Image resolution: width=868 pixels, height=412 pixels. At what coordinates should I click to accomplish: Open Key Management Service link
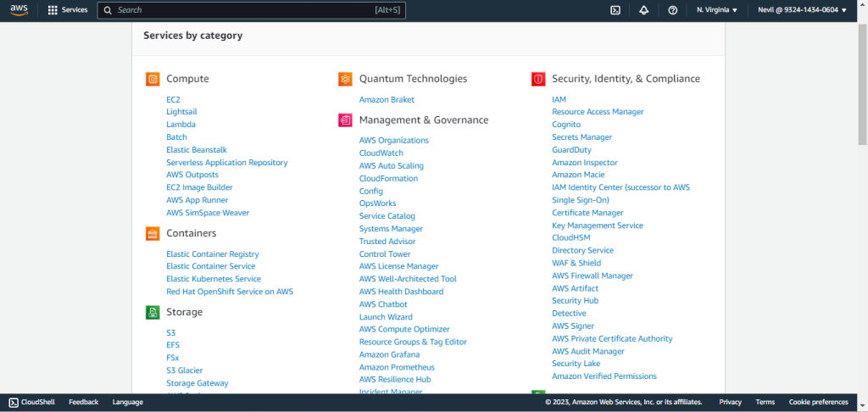pyautogui.click(x=598, y=226)
